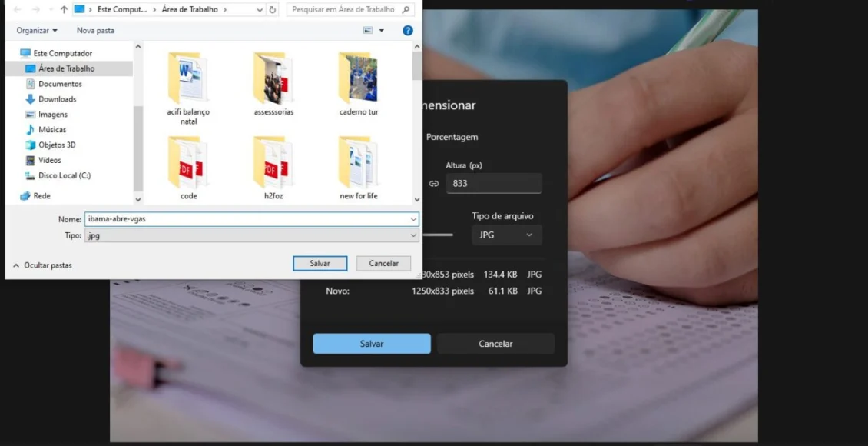Click the blue help question mark icon
Image resolution: width=868 pixels, height=446 pixels.
[408, 31]
